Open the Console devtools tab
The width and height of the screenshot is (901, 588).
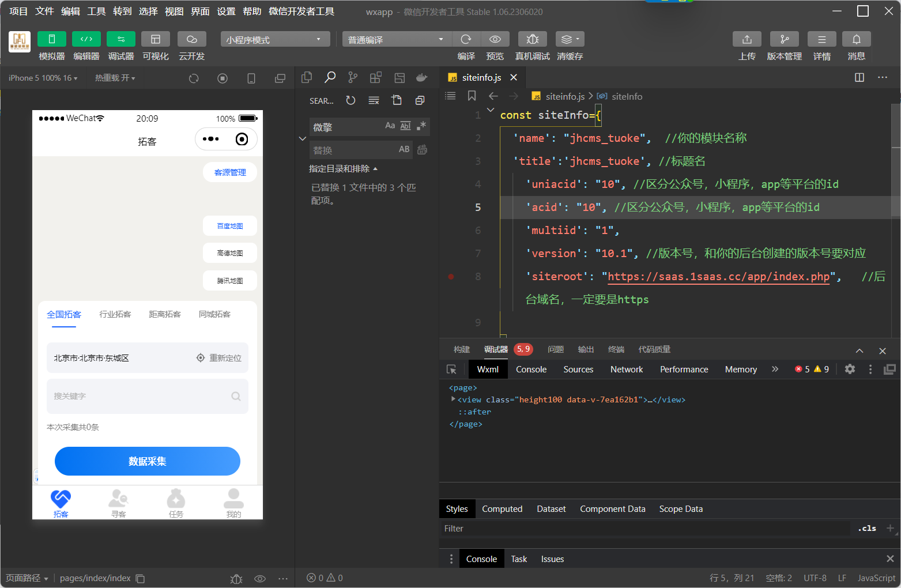click(x=531, y=370)
